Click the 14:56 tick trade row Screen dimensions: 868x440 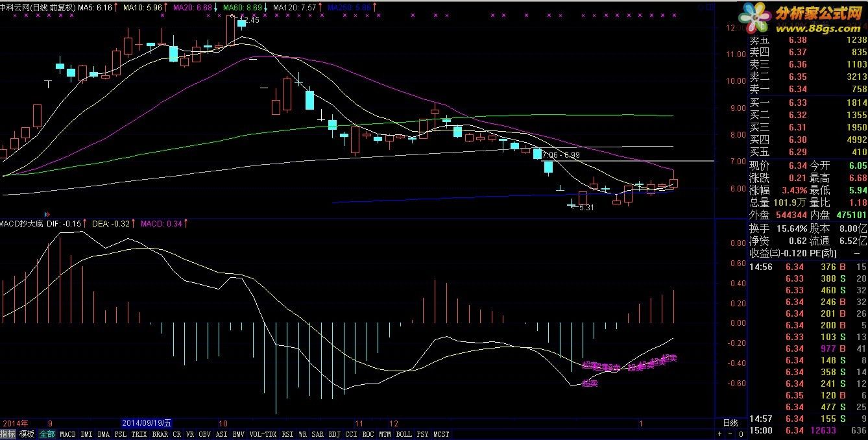tap(808, 267)
